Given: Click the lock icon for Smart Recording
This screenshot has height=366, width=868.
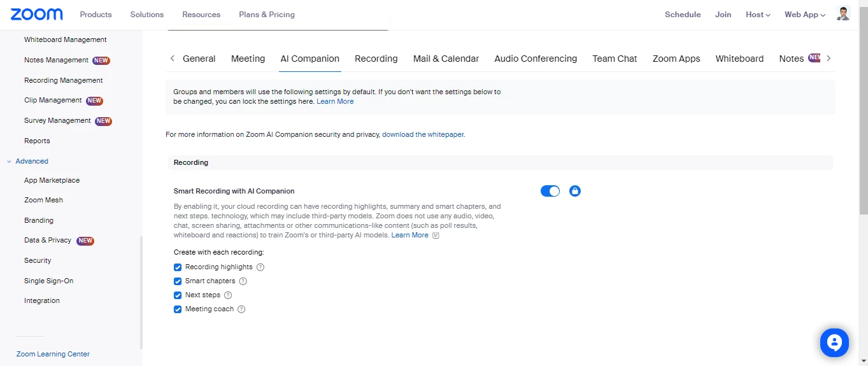Looking at the screenshot, I should coord(575,191).
